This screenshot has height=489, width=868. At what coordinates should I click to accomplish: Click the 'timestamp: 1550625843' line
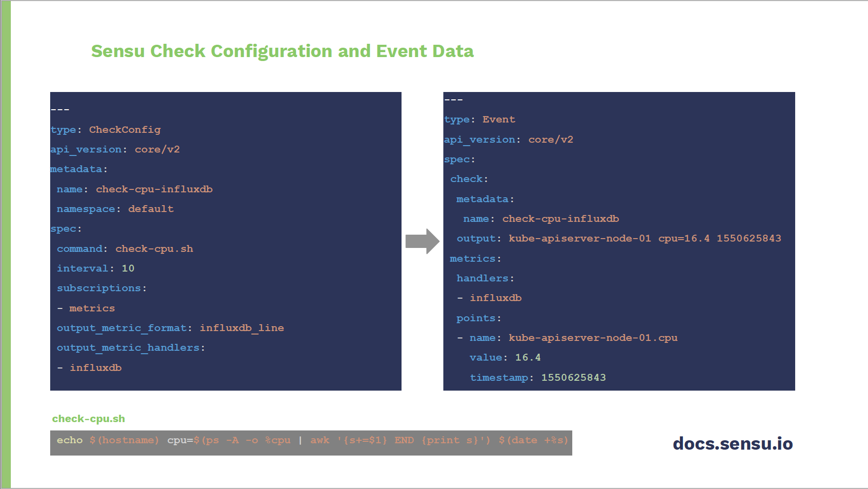coord(537,378)
